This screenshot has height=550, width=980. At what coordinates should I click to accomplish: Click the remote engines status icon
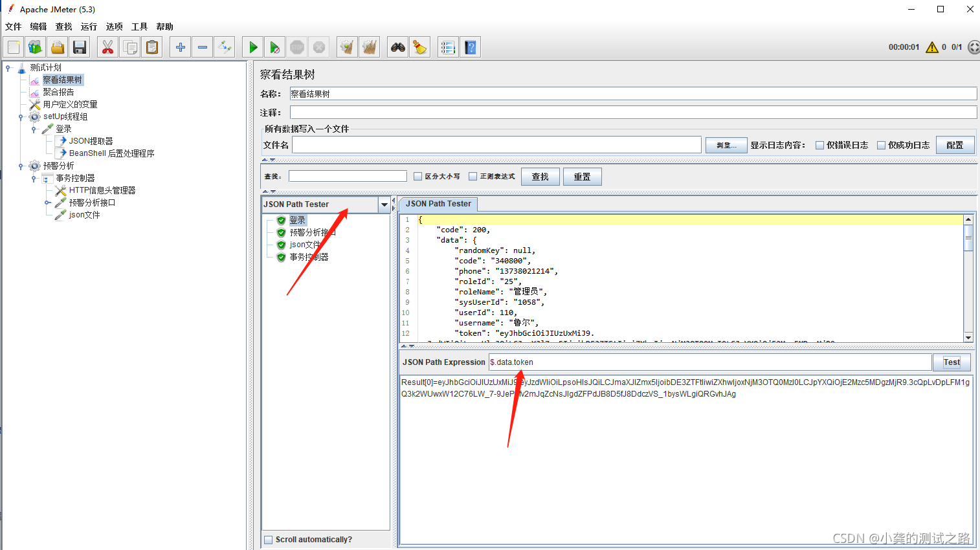(x=974, y=47)
